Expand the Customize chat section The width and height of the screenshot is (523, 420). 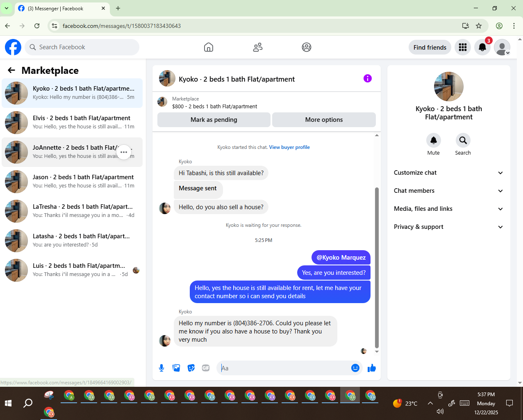pos(449,173)
